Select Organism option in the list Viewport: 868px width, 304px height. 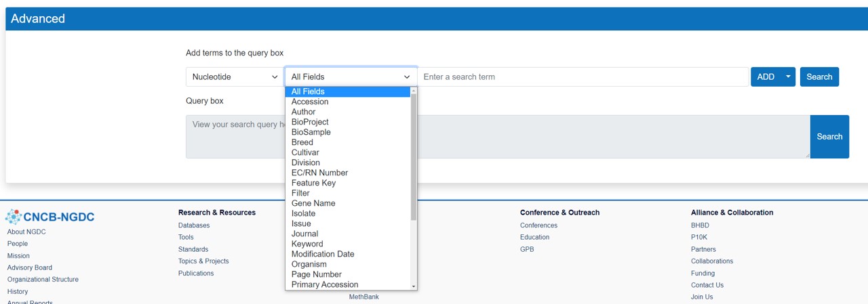(309, 264)
